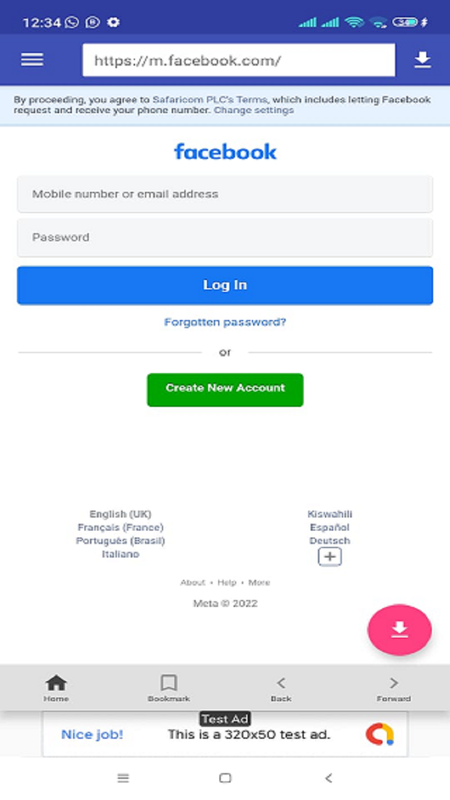Tap the download icon beside the URL bar
The image size is (450, 800).
422,60
